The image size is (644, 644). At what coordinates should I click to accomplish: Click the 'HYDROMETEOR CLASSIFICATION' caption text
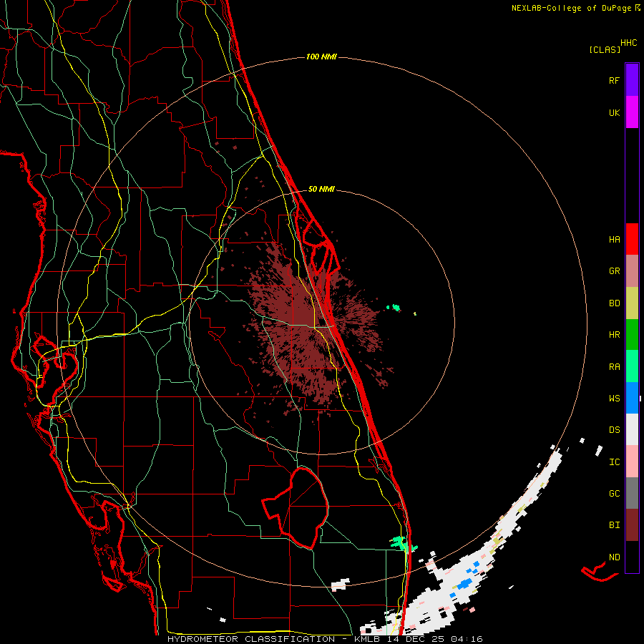click(251, 639)
